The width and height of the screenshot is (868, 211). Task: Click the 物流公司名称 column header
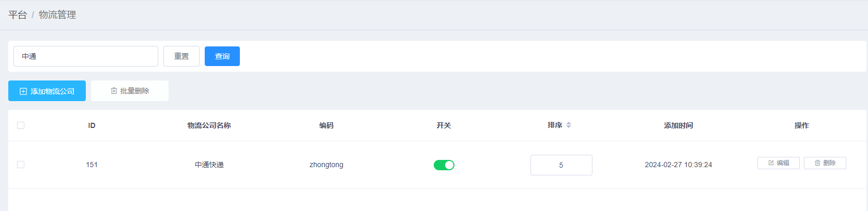click(209, 125)
